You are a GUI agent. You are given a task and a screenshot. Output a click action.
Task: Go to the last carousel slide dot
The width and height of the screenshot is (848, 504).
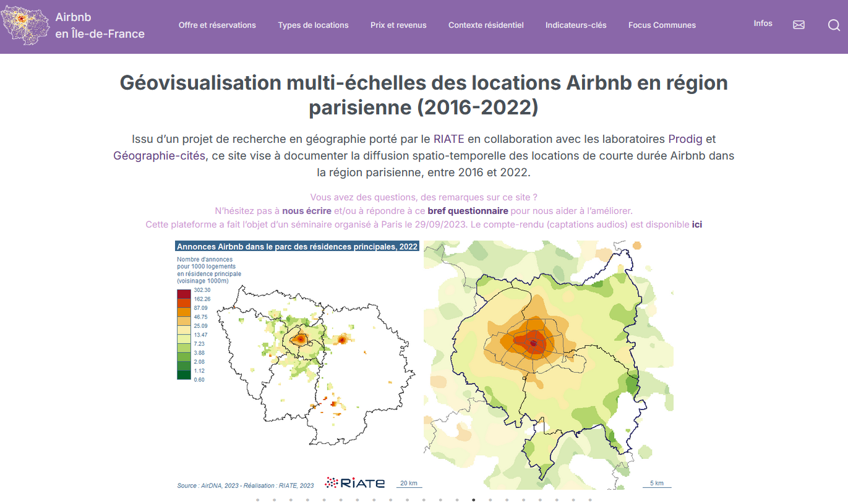click(590, 500)
